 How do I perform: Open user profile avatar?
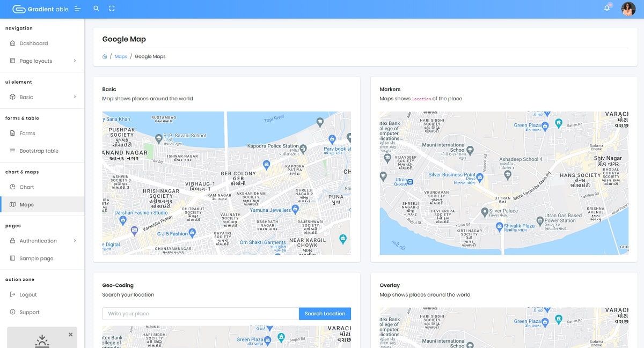pyautogui.click(x=628, y=9)
